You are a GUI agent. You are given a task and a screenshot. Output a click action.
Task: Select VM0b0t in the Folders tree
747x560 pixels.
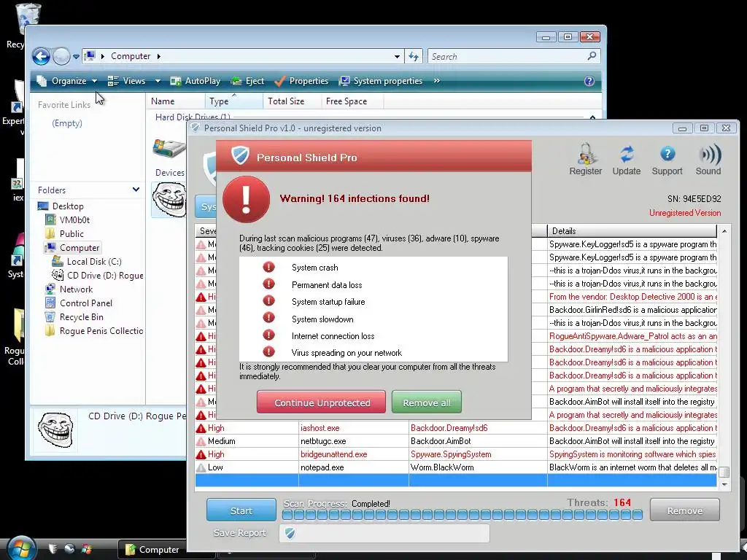coord(74,220)
